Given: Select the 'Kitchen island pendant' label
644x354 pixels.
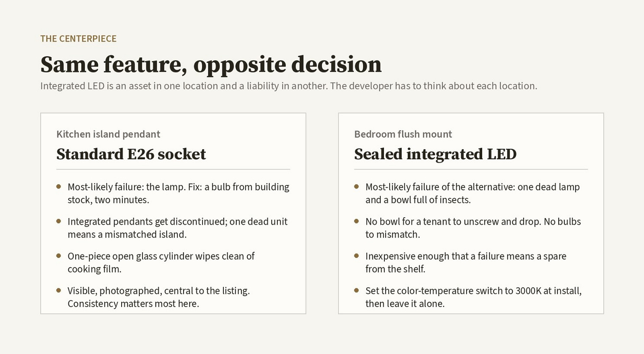Looking at the screenshot, I should [108, 134].
